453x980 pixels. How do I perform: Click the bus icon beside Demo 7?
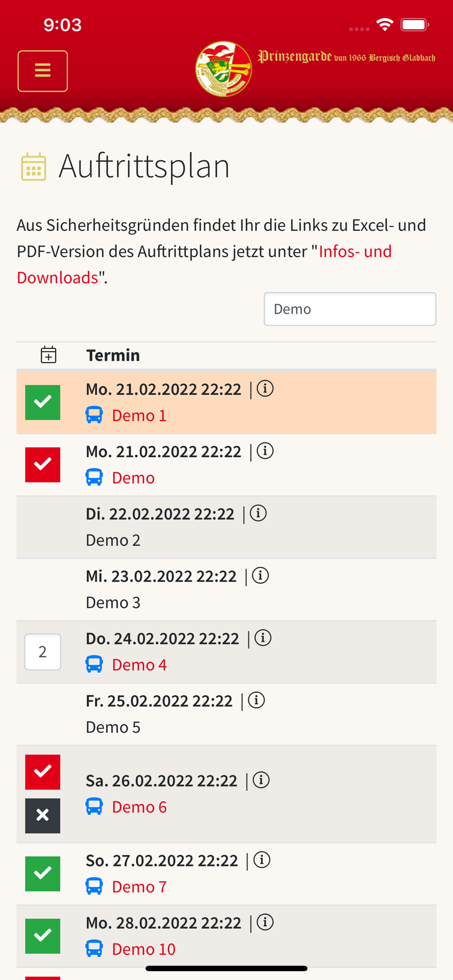(94, 886)
